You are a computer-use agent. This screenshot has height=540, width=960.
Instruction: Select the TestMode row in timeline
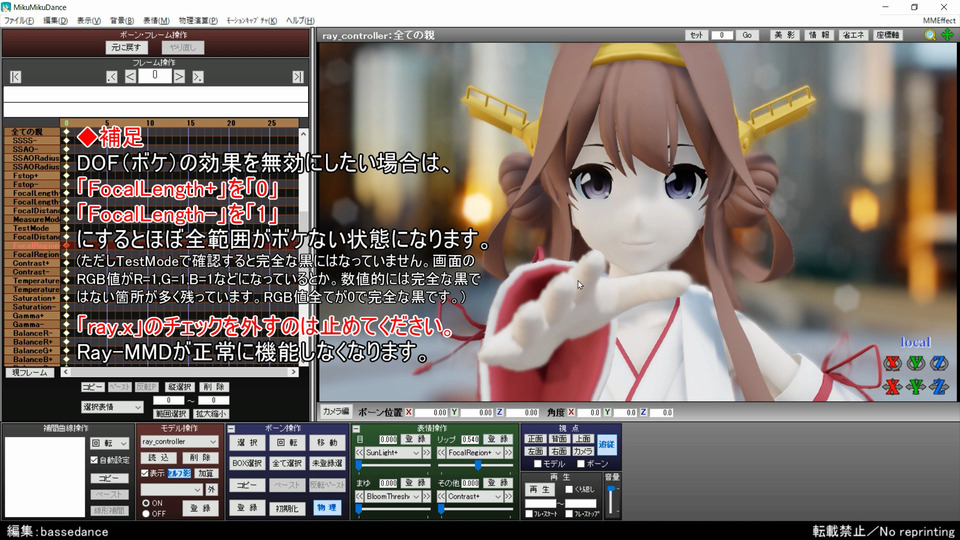pyautogui.click(x=33, y=228)
